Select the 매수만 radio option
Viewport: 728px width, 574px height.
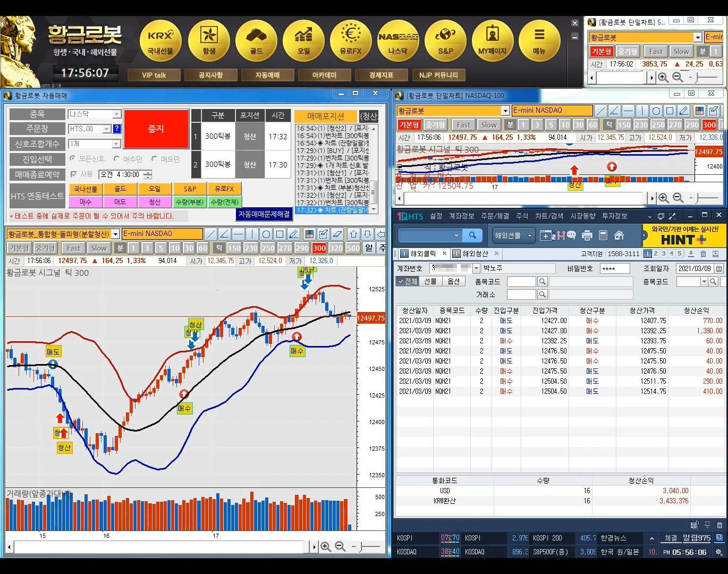[116, 158]
